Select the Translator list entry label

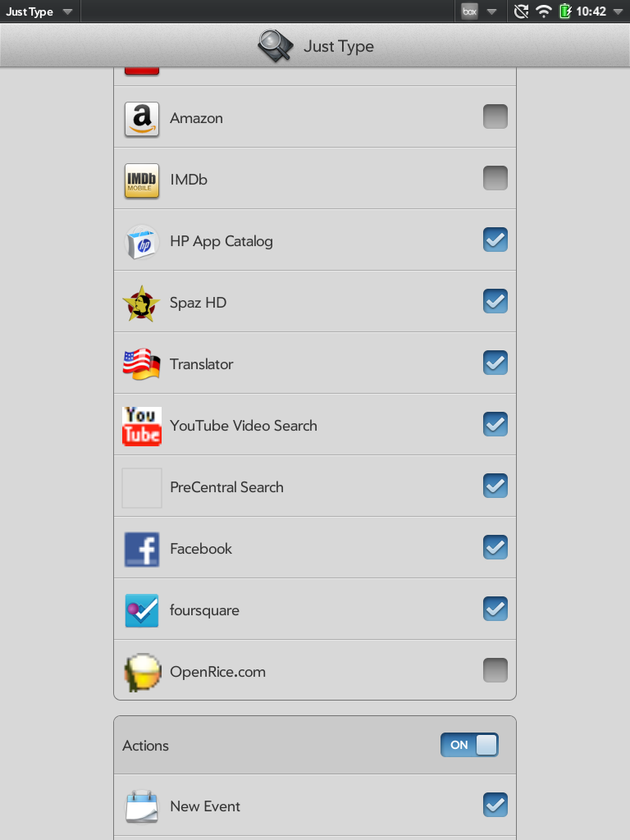click(202, 364)
